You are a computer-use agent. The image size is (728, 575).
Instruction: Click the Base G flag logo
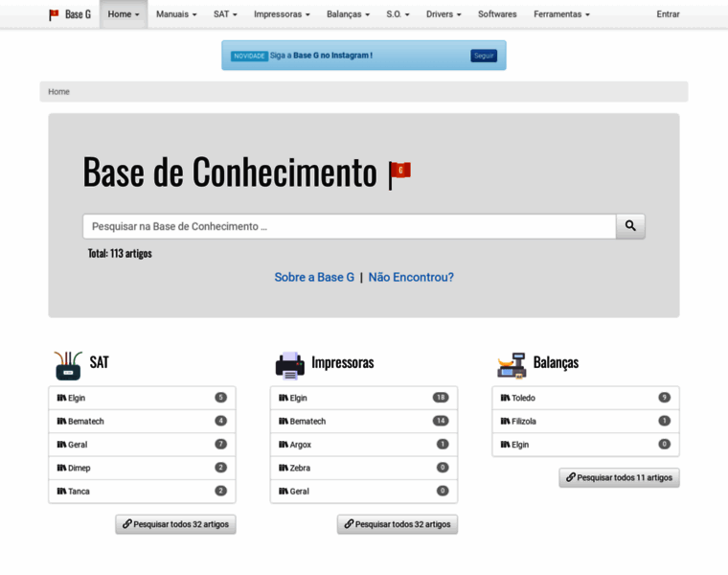(x=55, y=14)
